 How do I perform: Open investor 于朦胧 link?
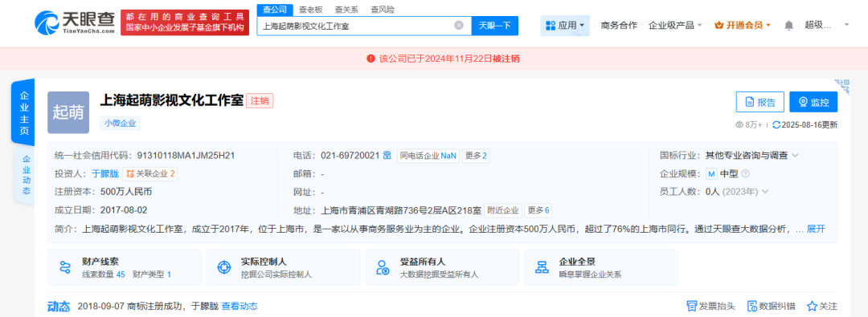tap(102, 174)
